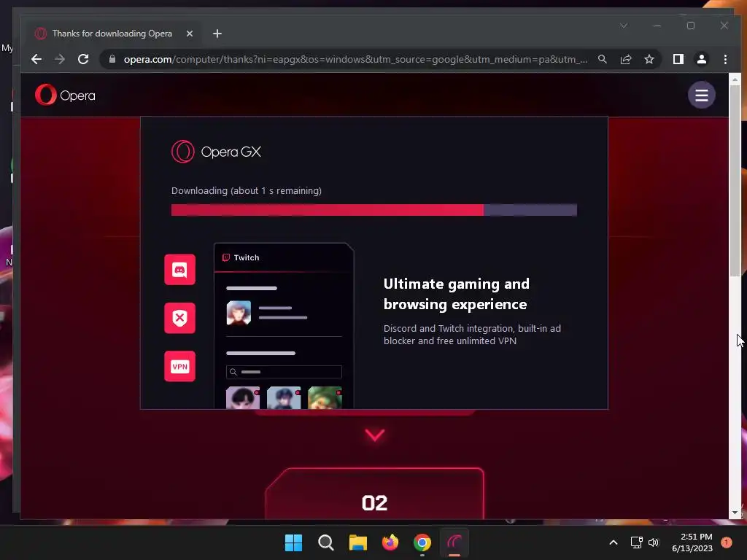
Task: Click the browser forward arrow
Action: point(60,59)
